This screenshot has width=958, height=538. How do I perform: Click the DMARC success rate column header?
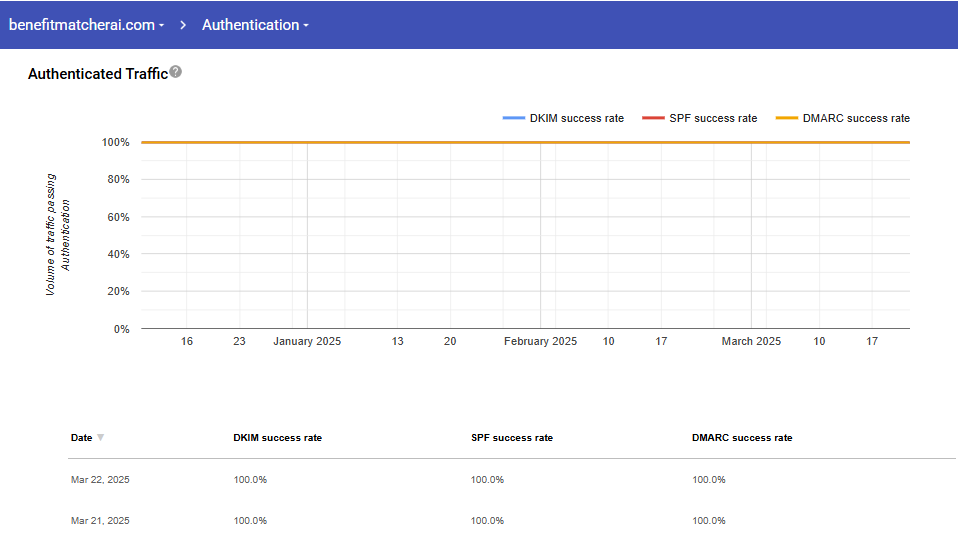[x=741, y=438]
